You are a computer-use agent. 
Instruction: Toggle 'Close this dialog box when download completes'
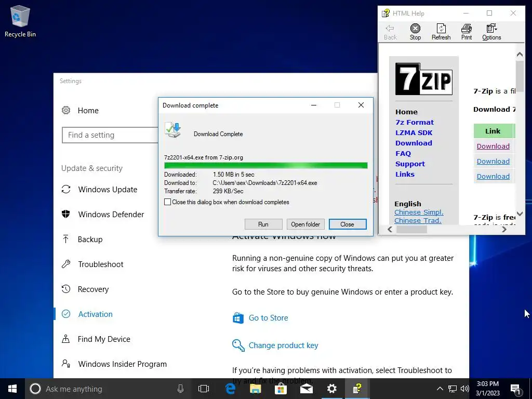point(168,202)
